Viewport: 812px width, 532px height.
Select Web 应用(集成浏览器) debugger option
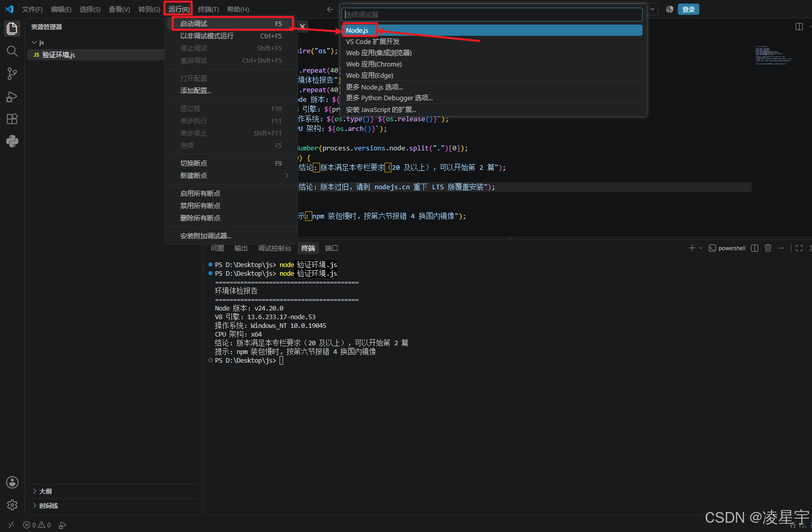point(492,53)
